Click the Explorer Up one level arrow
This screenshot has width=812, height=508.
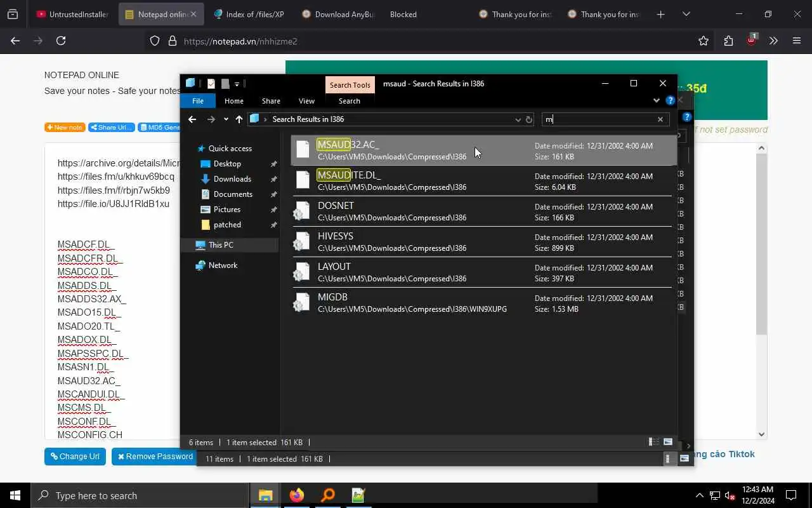[x=239, y=119]
